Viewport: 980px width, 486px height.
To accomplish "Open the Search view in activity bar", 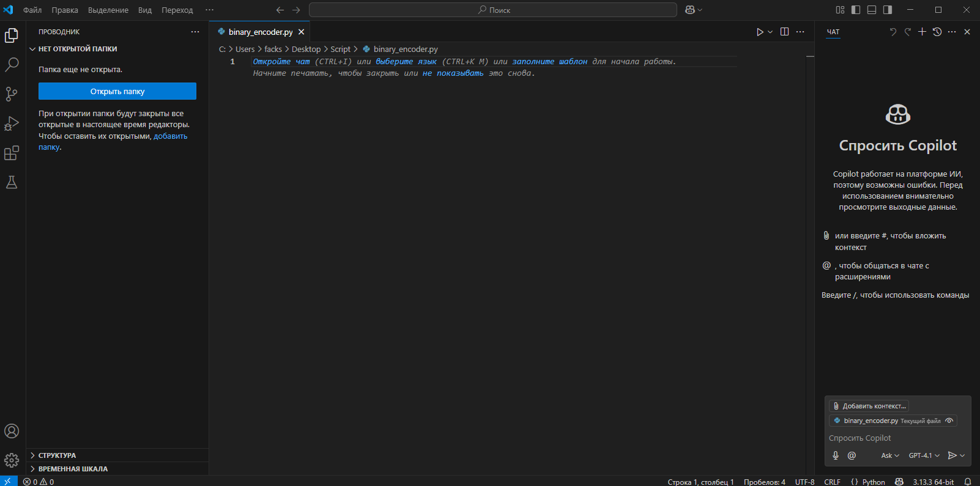I will pos(12,64).
